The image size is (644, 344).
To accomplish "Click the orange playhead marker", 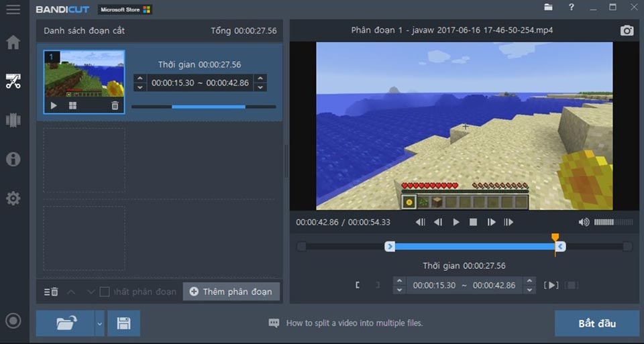I will tap(555, 237).
